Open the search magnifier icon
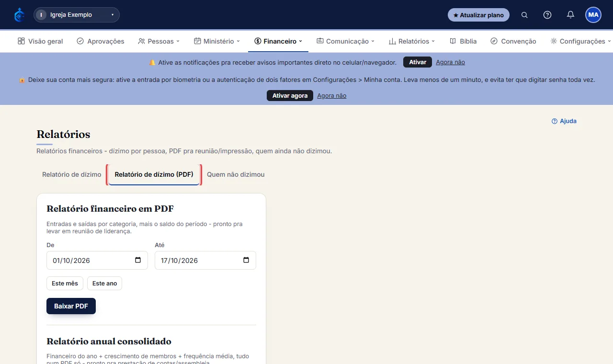Screen dimensions: 613x364 click(x=524, y=15)
